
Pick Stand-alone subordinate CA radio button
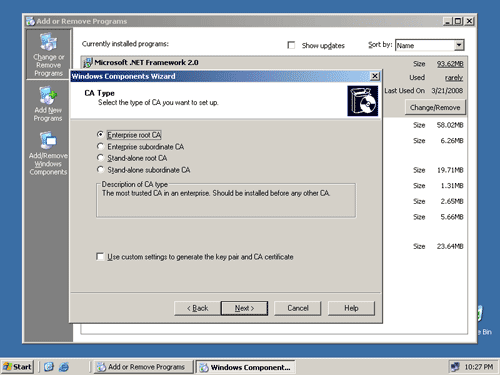tap(100, 170)
